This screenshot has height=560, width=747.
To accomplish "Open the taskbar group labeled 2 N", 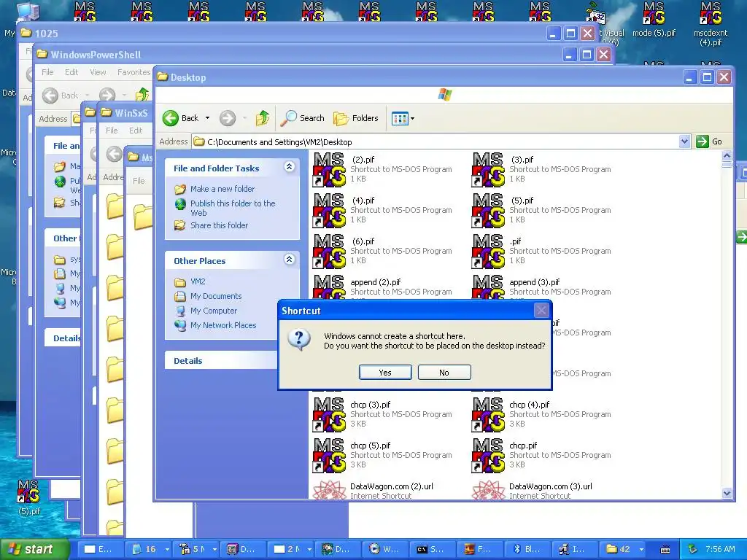I will click(292, 550).
